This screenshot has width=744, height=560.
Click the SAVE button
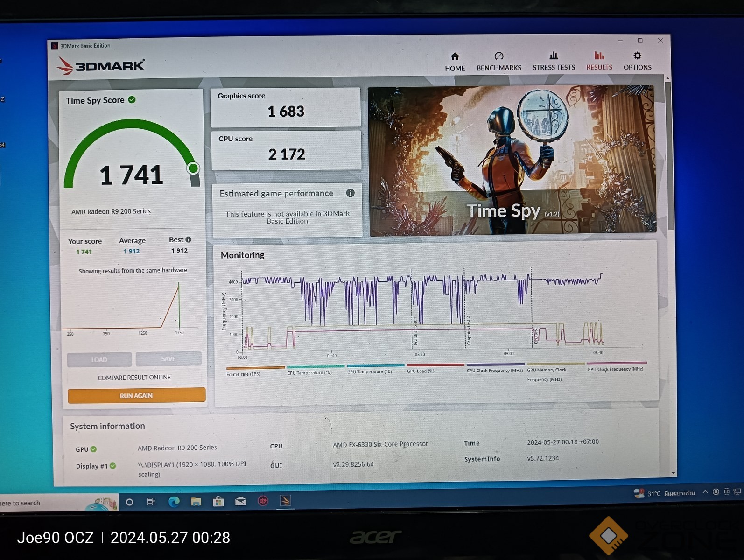click(168, 358)
